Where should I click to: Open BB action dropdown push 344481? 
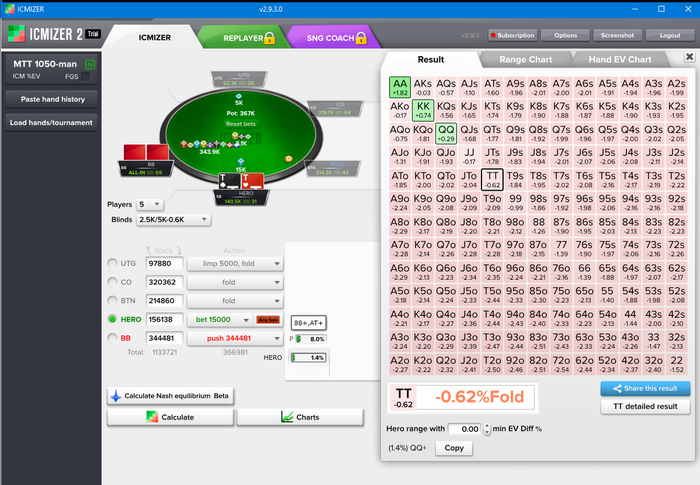(235, 338)
